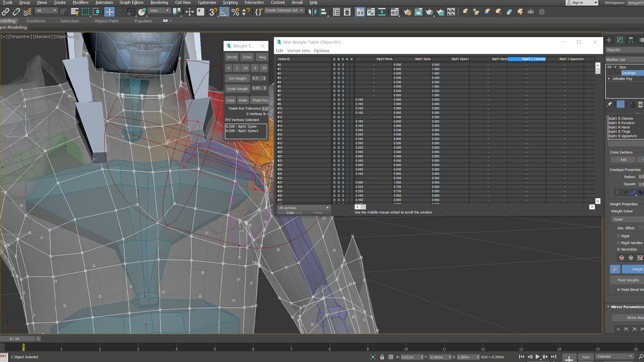Activate the Mirror tool icon
This screenshot has height=362, width=644.
point(311,11)
